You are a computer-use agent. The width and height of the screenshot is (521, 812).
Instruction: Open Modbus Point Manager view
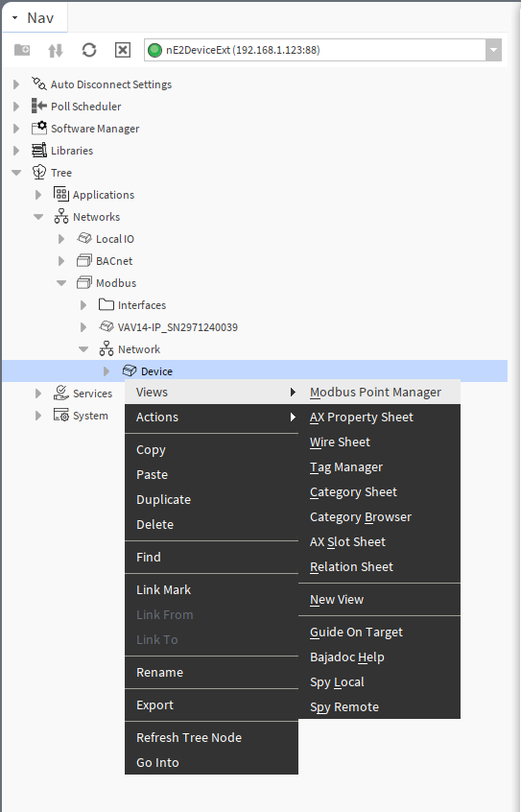pyautogui.click(x=379, y=392)
